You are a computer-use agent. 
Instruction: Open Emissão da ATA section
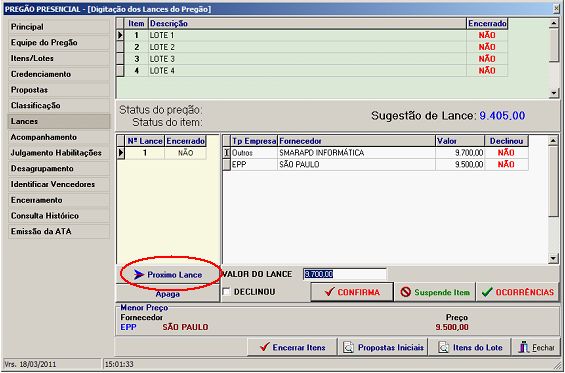point(59,232)
